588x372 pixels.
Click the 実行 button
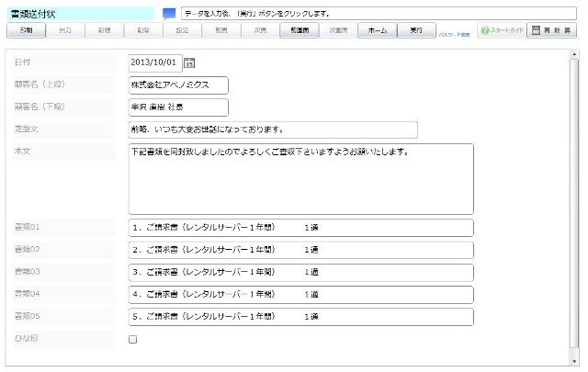tap(416, 30)
